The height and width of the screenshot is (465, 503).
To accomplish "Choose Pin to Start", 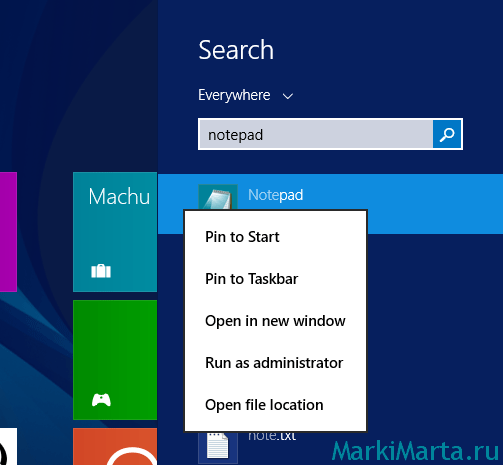I will (x=242, y=237).
